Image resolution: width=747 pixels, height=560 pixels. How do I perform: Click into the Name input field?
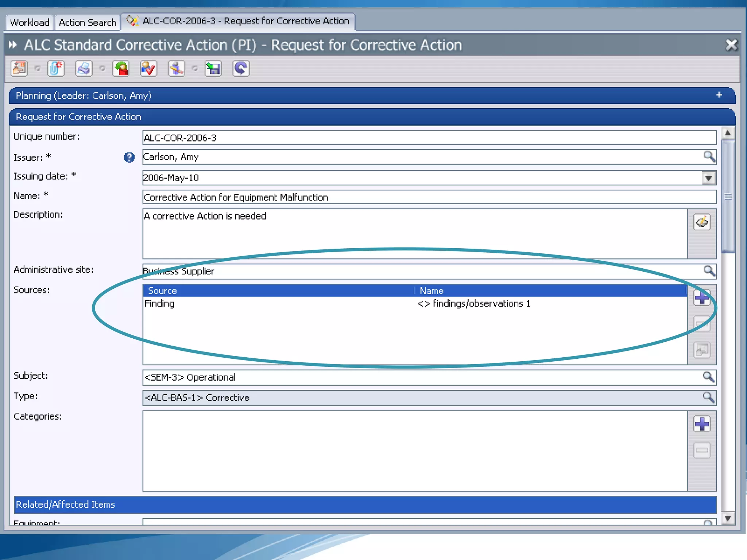429,197
